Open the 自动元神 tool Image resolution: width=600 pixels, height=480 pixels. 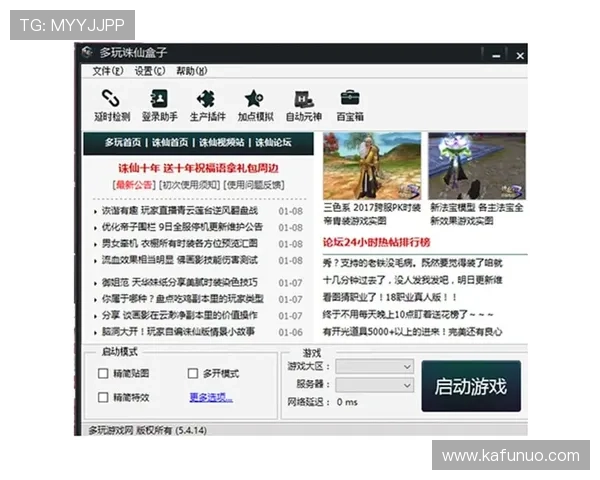click(303, 105)
